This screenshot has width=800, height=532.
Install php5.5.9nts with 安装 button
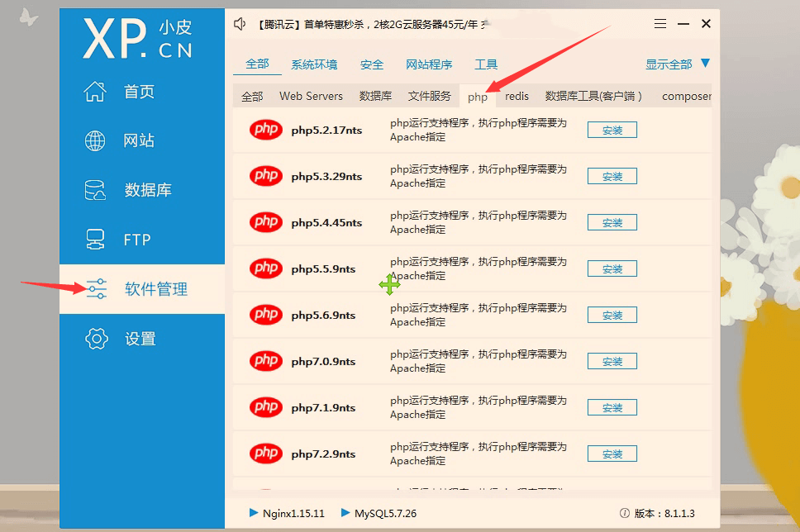click(x=612, y=268)
